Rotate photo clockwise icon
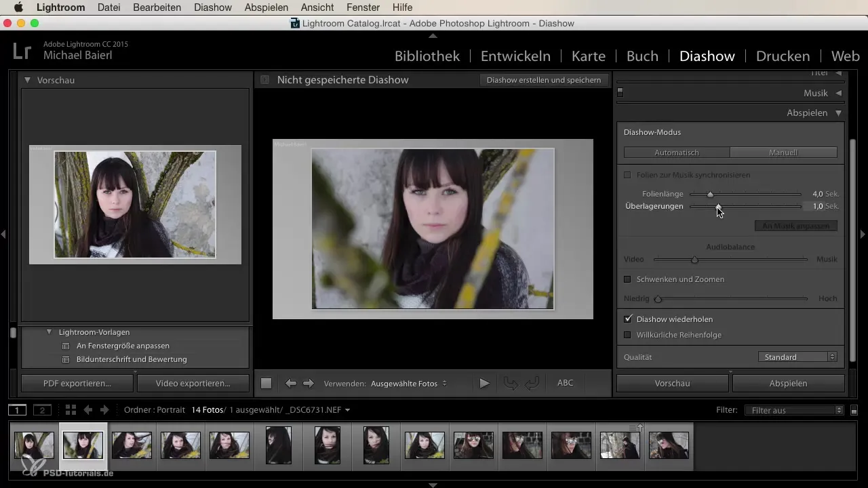Screen dimensions: 868x488 tap(532, 384)
